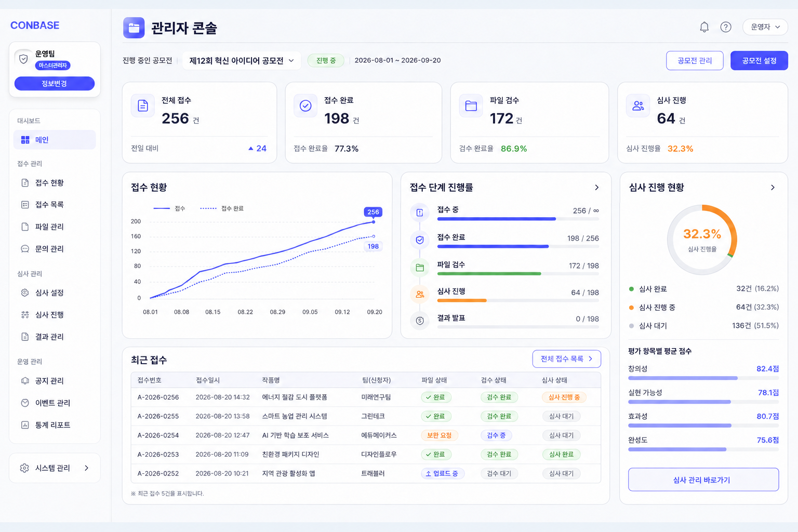This screenshot has width=798, height=532.
Task: Click the 파일 검수 stage folder icon
Action: 420,268
